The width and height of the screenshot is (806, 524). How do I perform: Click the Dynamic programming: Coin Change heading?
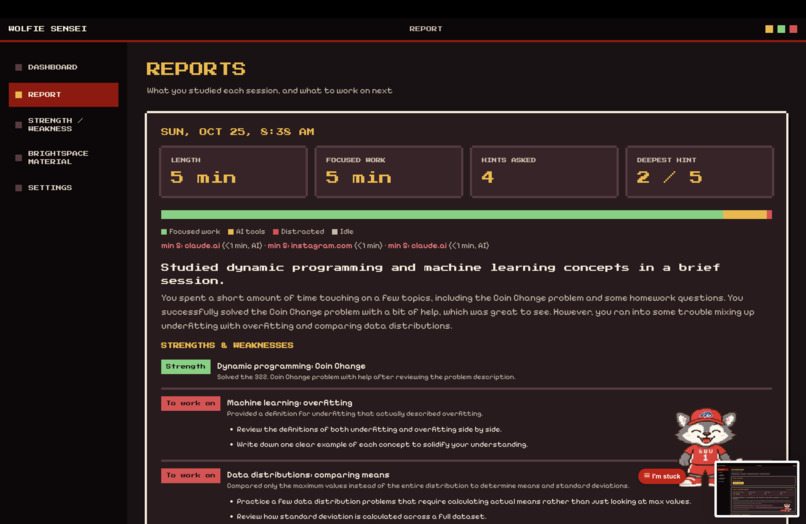tap(291, 366)
